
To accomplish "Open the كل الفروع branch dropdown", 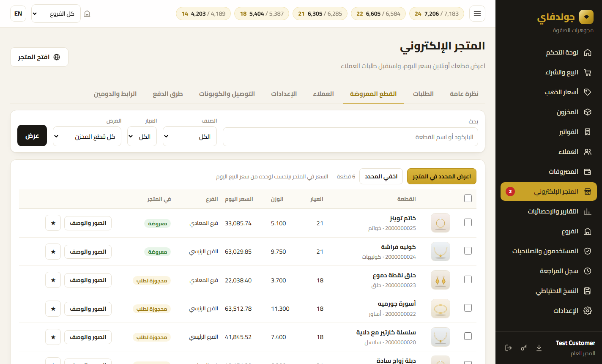I will tap(55, 14).
